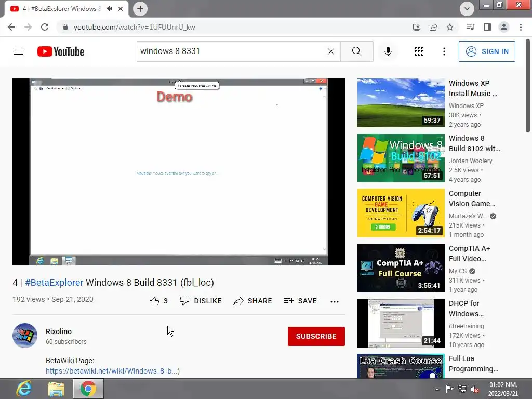Viewport: 532px width, 399px height.
Task: Open 'Windows 8 Build 8102' video title
Action: tap(474, 143)
